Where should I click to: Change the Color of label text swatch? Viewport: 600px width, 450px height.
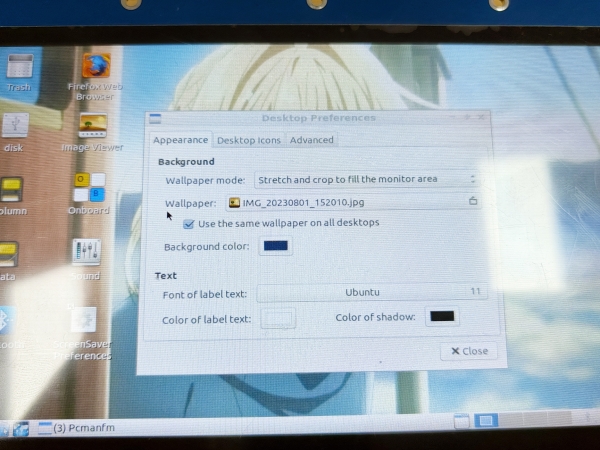coord(279,319)
